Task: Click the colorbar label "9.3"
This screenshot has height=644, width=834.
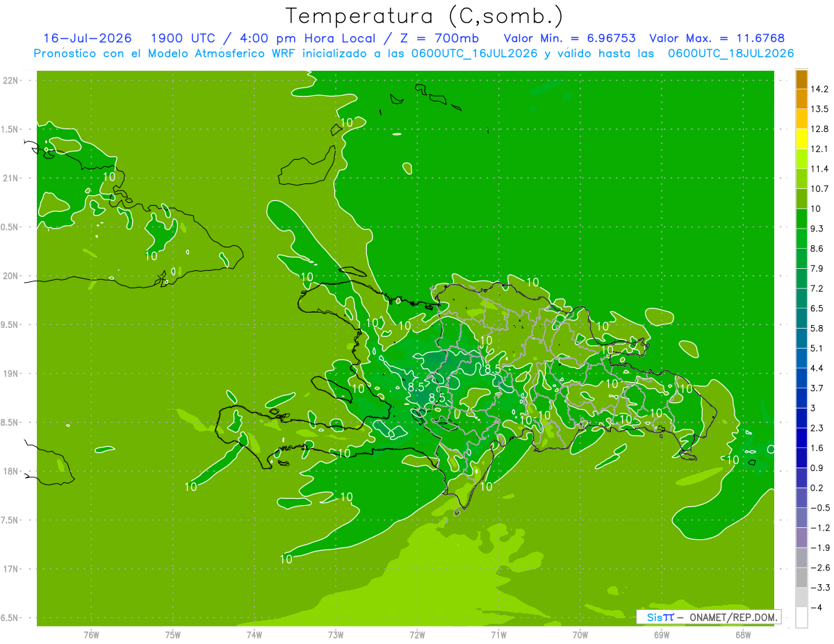Action: [x=817, y=229]
